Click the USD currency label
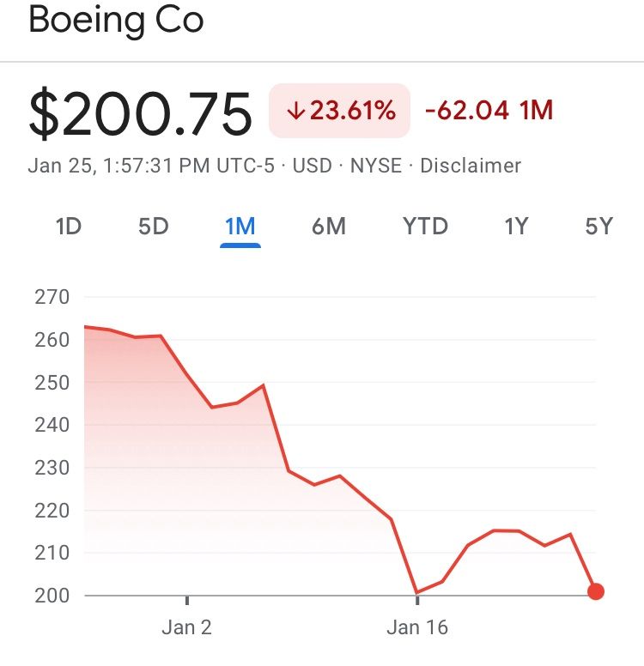The width and height of the screenshot is (644, 666). 313,165
